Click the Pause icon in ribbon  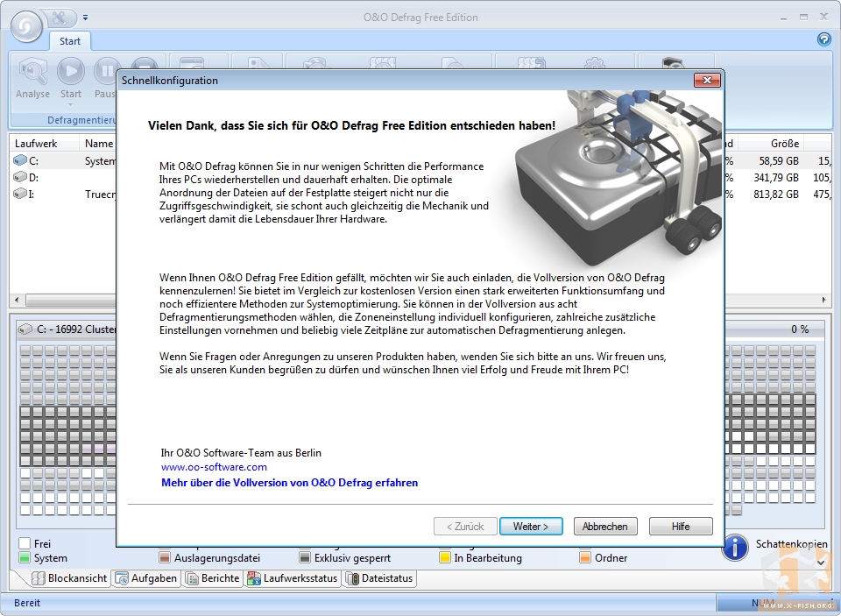(x=106, y=71)
